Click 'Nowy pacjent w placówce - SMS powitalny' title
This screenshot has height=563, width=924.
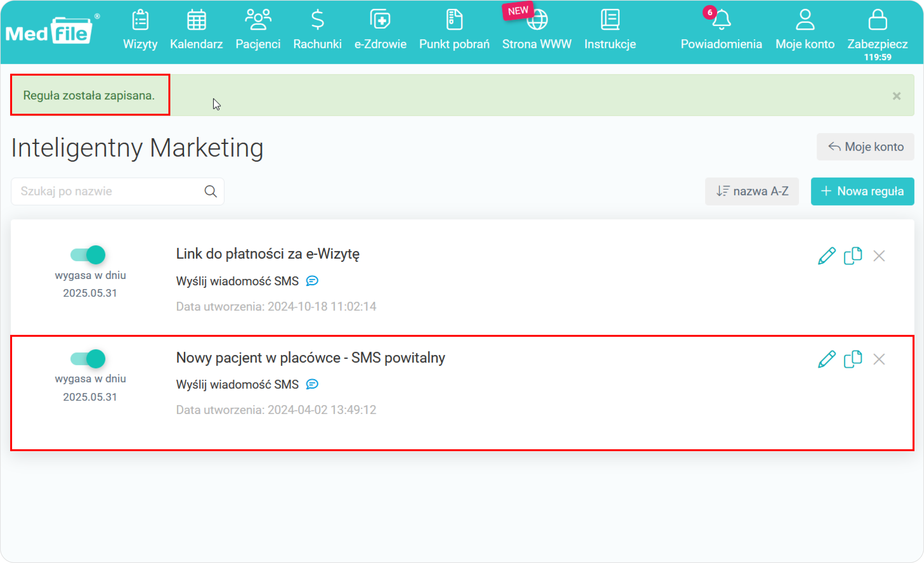tap(310, 357)
